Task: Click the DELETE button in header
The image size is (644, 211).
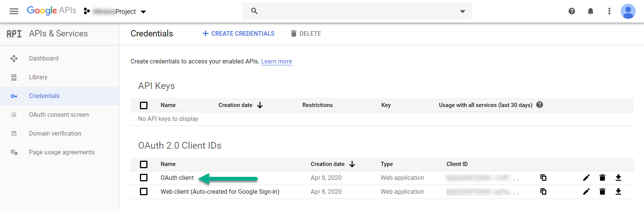Action: click(x=306, y=33)
